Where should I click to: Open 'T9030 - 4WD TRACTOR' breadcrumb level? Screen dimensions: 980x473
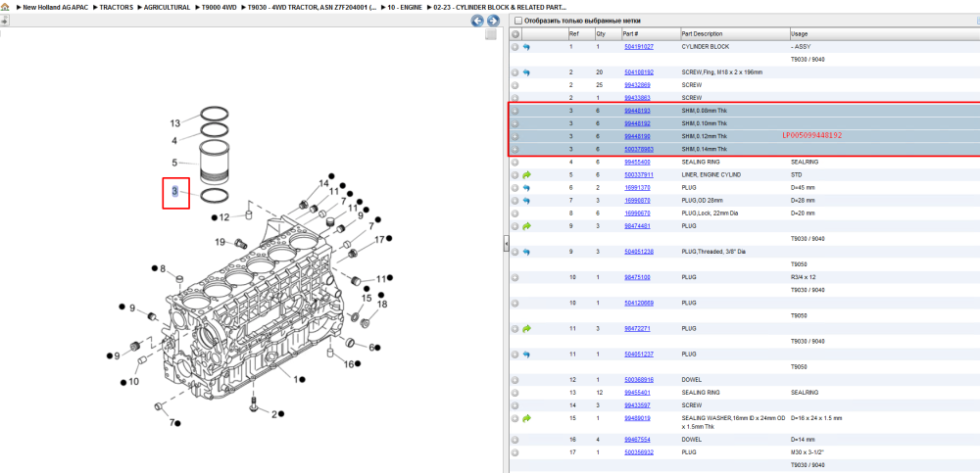[x=310, y=7]
